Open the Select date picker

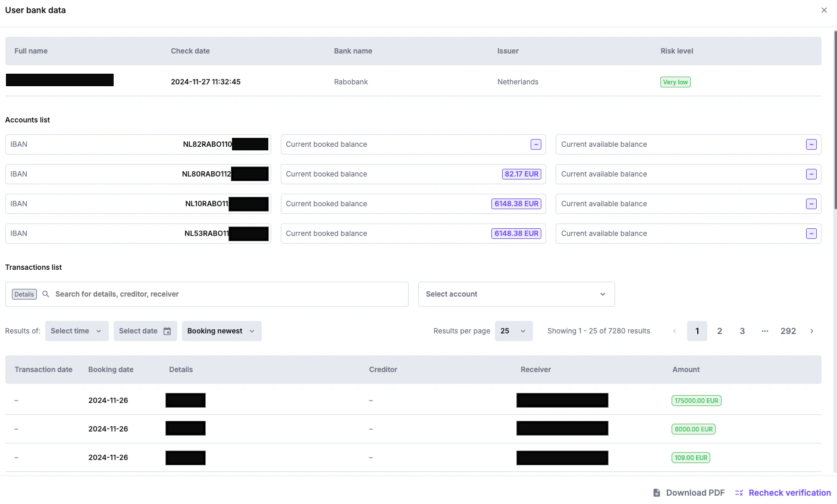coord(145,331)
